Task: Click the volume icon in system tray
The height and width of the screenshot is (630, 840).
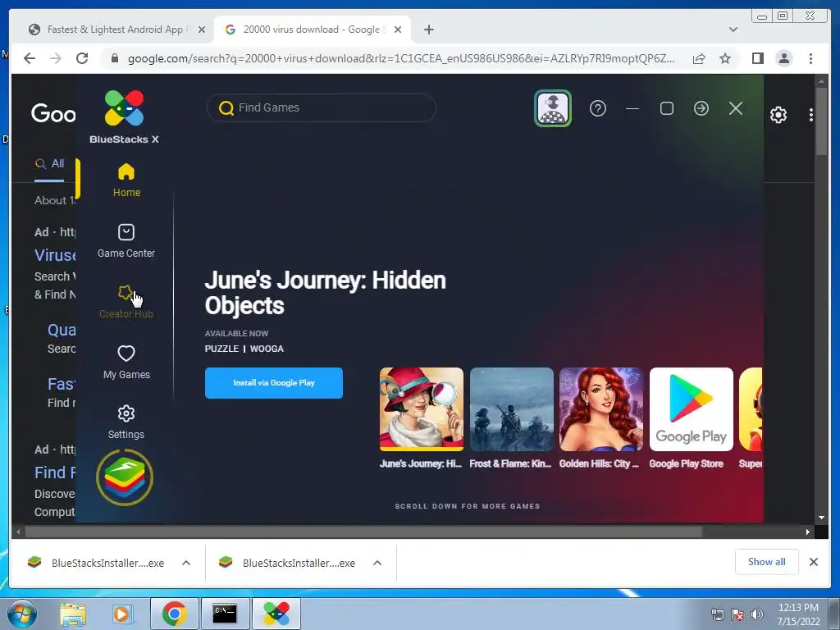Action: (757, 614)
